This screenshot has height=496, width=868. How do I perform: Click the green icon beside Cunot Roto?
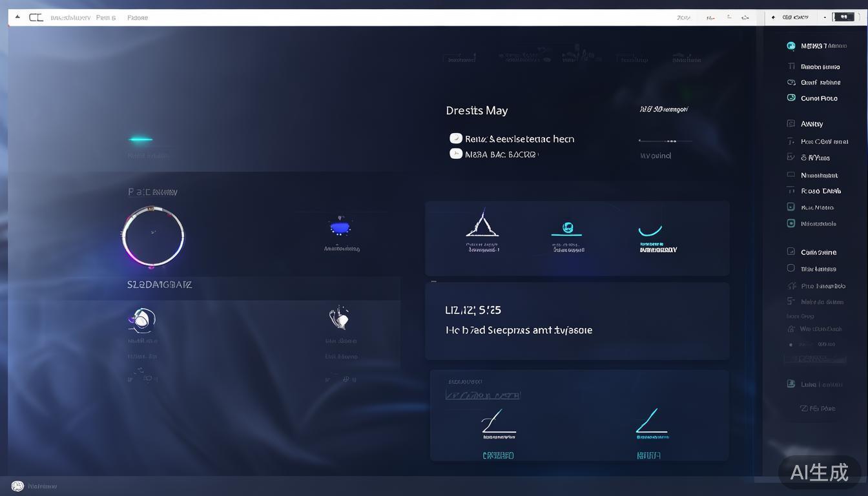click(x=791, y=98)
